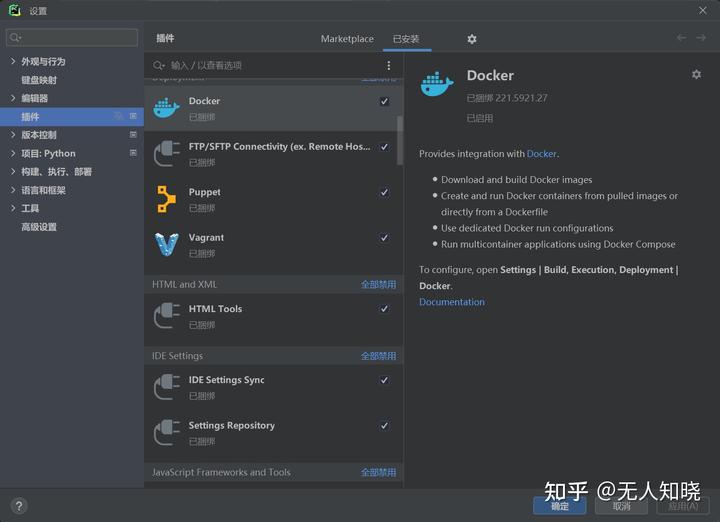Click the Puppet plugin icon
The height and width of the screenshot is (522, 720).
166,199
